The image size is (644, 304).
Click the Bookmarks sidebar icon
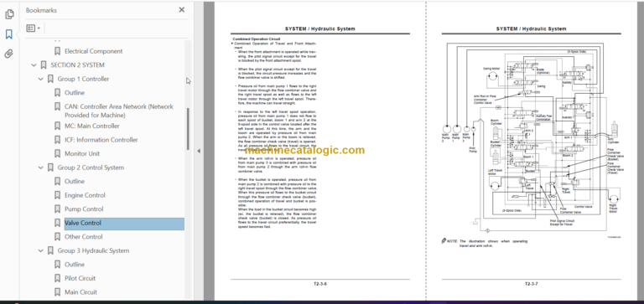point(9,34)
